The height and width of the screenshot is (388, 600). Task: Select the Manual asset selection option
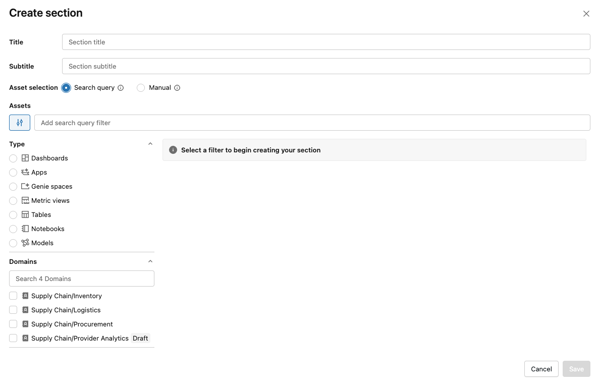[141, 88]
